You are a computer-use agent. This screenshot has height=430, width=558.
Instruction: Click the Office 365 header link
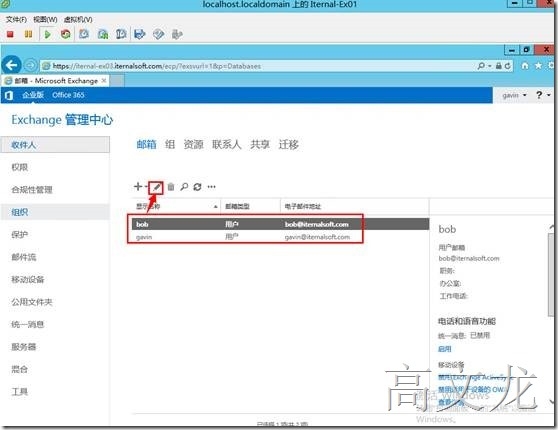(68, 95)
